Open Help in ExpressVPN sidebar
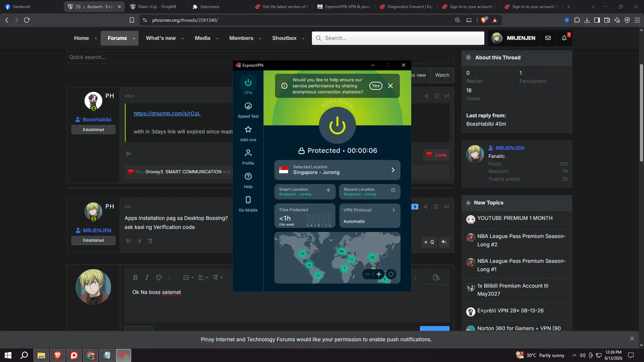The width and height of the screenshot is (644, 362). click(248, 180)
